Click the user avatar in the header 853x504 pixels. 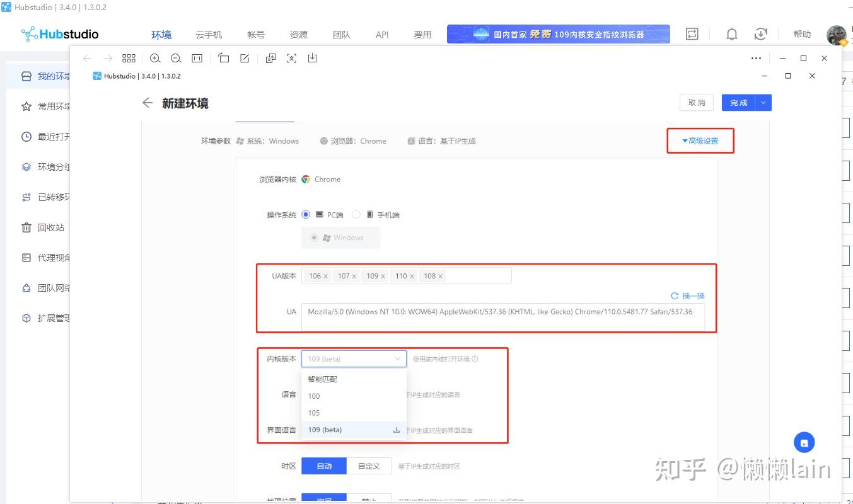[x=837, y=35]
